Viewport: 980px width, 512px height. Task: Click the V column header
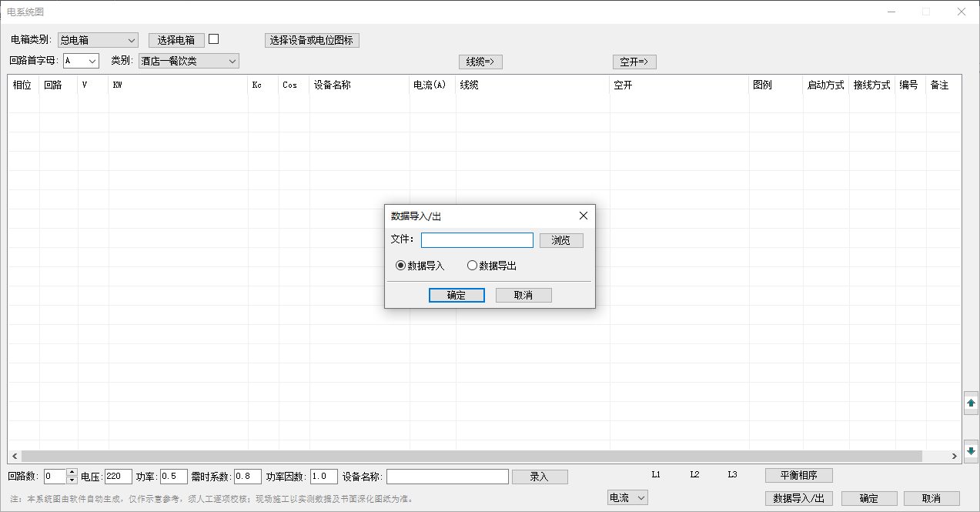(93, 85)
